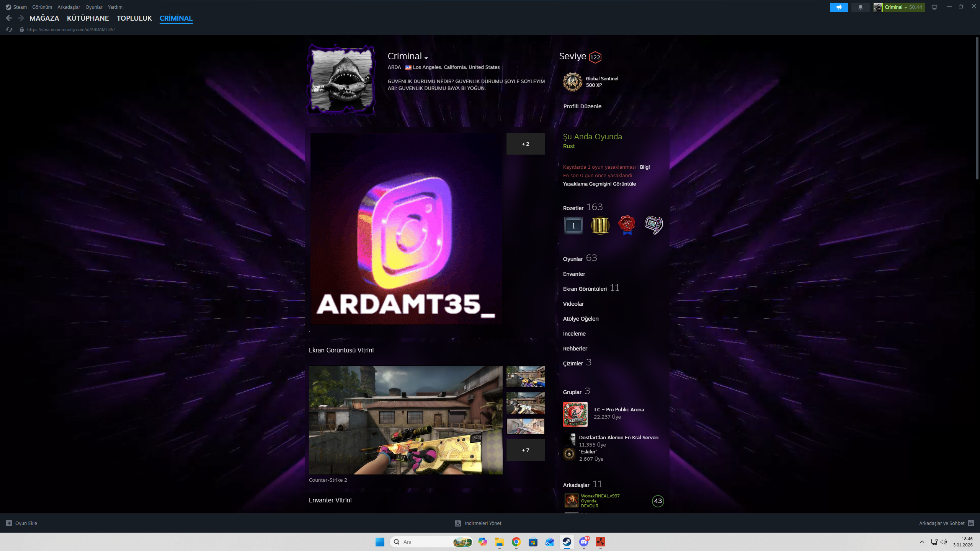This screenshot has width=980, height=551.
Task: Open DostlarClan Alemin En Kral Serverı group
Action: coord(619,437)
